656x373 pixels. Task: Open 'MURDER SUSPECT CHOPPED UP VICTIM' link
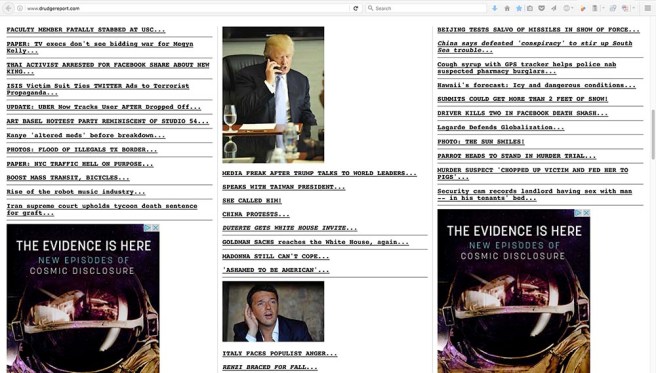(x=533, y=174)
